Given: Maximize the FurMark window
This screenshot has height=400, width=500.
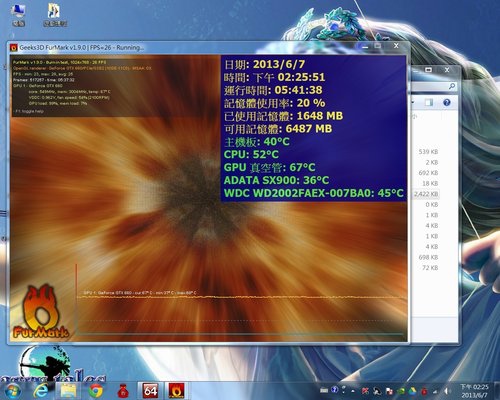Looking at the screenshot, I should click(378, 46).
